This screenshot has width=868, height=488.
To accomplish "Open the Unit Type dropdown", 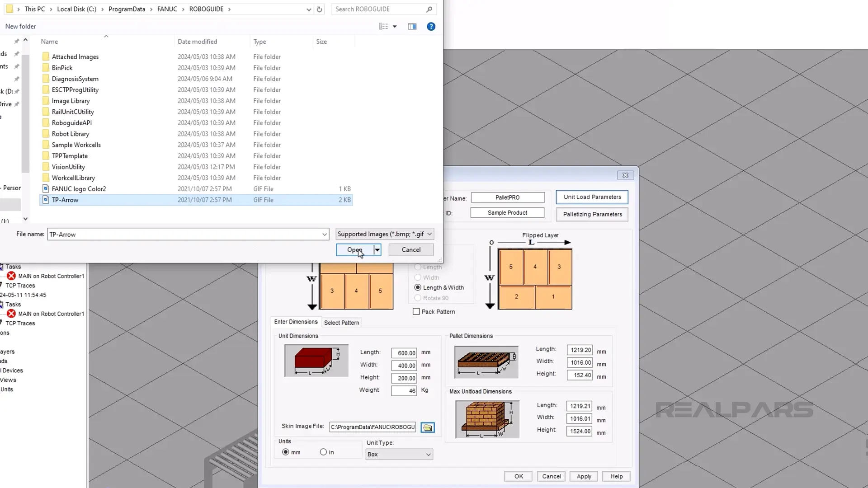I will tap(399, 454).
